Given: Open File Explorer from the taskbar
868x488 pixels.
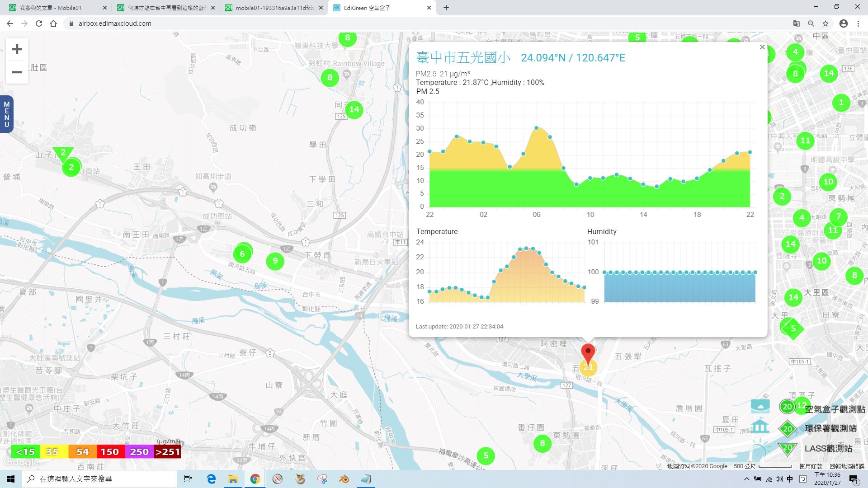Looking at the screenshot, I should tap(233, 479).
